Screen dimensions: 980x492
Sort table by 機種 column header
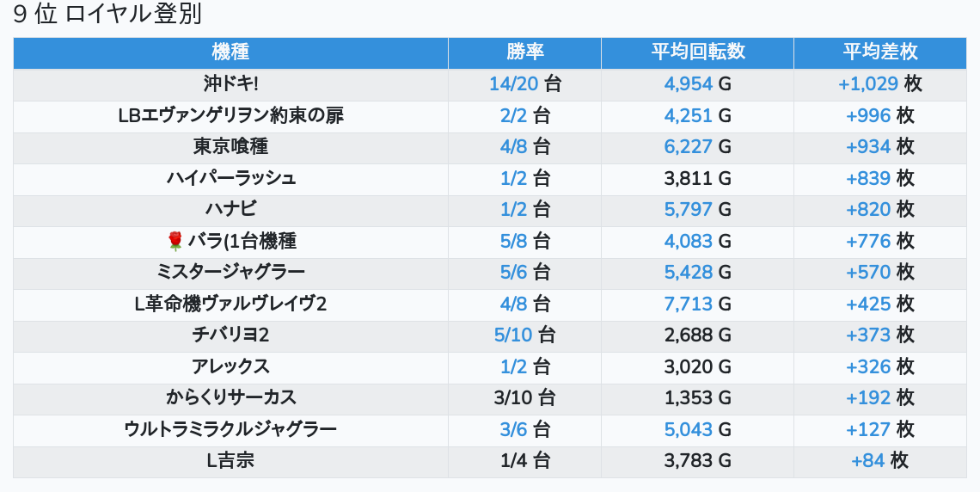230,52
